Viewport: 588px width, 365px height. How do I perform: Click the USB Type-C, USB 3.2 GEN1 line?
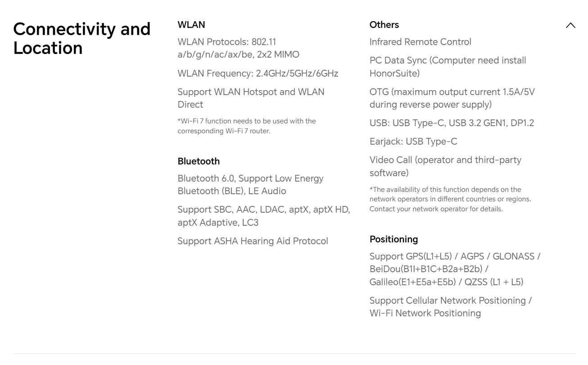[452, 123]
